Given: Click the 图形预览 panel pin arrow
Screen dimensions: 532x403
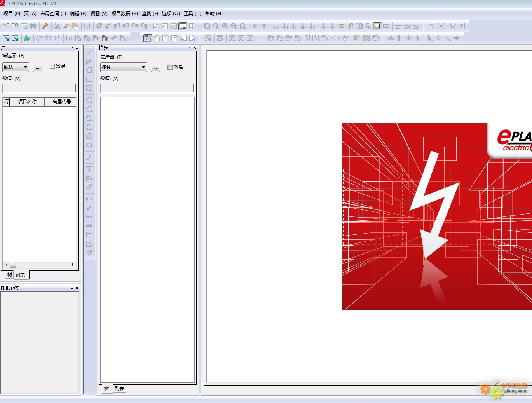Looking at the screenshot, I should (72, 288).
